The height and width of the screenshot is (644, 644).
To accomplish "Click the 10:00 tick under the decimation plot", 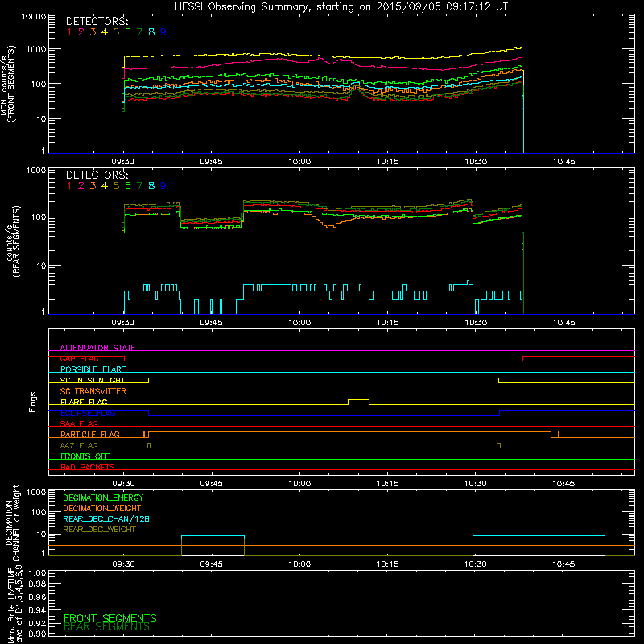I will click(299, 564).
